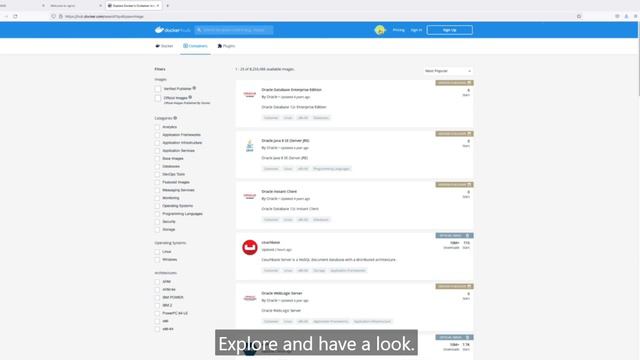Open the Oracle WebLogic Server listing
Viewport: 640px width, 360px height.
(282, 293)
